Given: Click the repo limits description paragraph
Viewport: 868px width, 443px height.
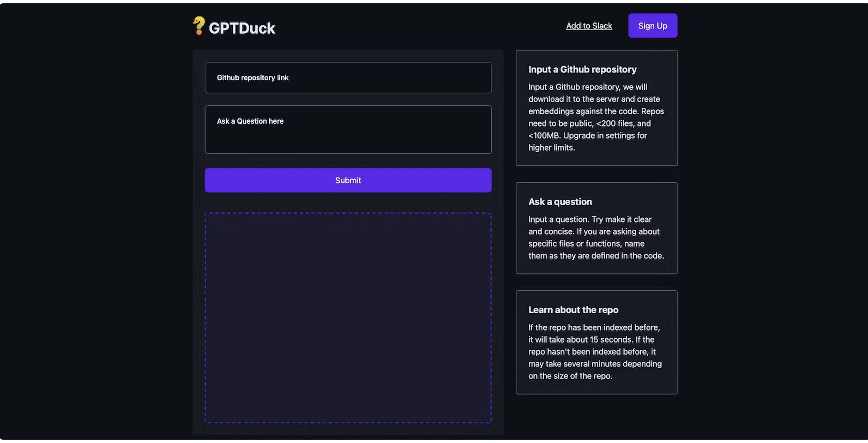Looking at the screenshot, I should [x=596, y=117].
